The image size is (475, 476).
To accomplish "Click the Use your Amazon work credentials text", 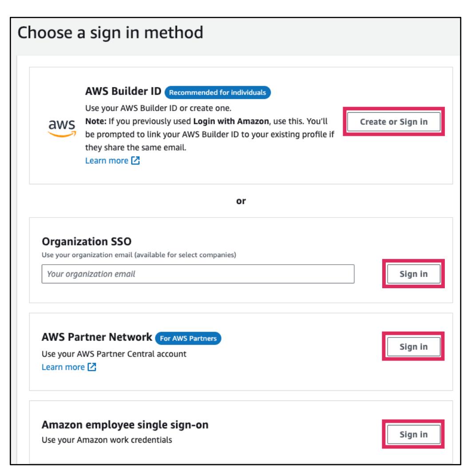I will coord(107,440).
